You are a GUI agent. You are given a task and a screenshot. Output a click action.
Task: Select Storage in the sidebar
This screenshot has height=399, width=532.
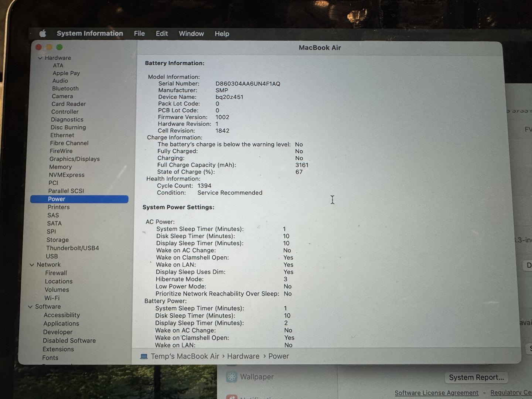[x=58, y=240]
